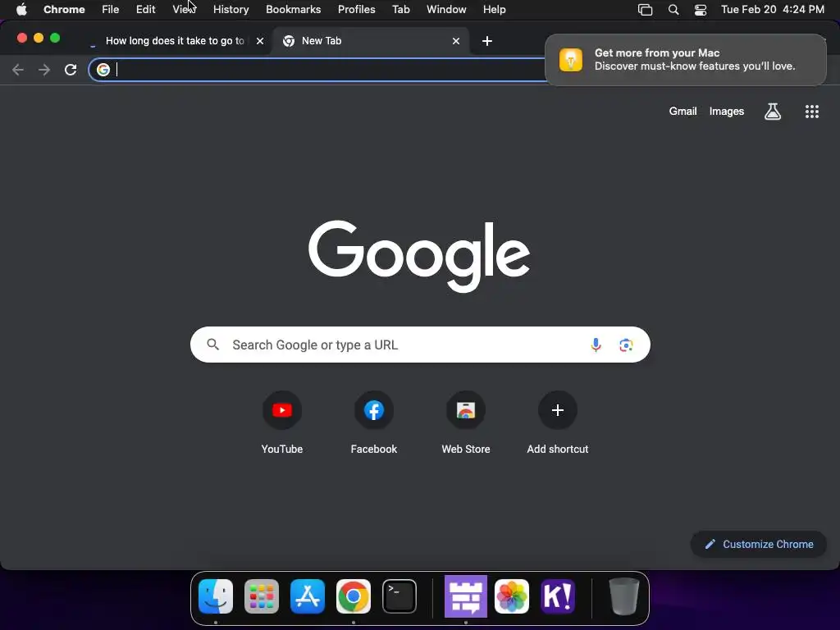Open Search Labs flask icon
840x630 pixels.
pos(773,112)
